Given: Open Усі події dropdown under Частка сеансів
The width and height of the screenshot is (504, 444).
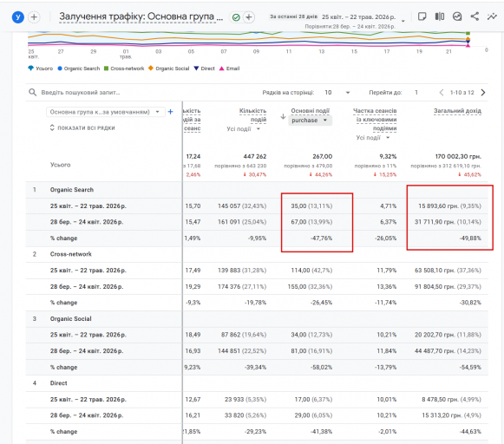Looking at the screenshot, I should click(373, 138).
